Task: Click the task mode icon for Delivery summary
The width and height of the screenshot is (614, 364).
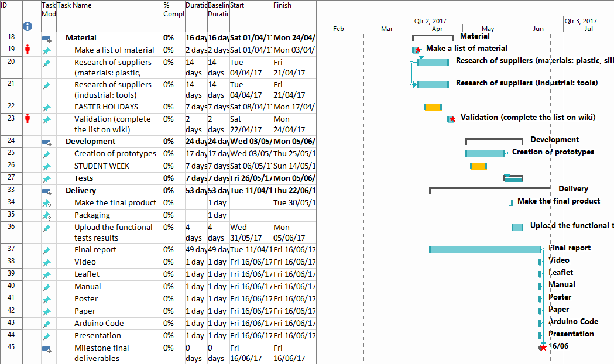Action: [47, 191]
